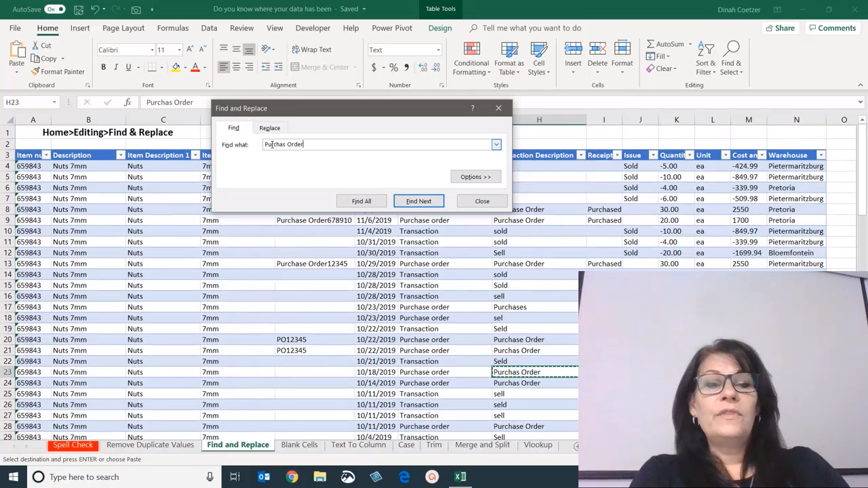
Task: Open Sort & Filter menu
Action: (705, 59)
